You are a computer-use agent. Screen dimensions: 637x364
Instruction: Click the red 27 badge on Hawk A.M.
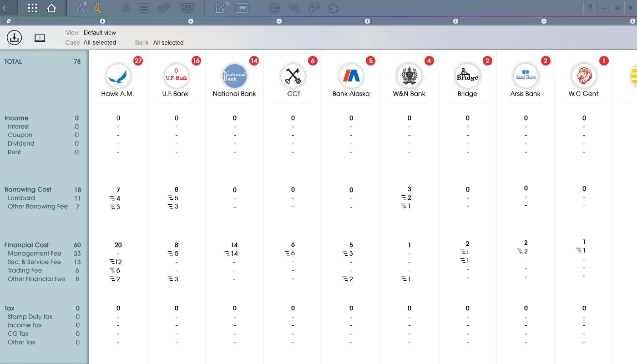point(138,61)
